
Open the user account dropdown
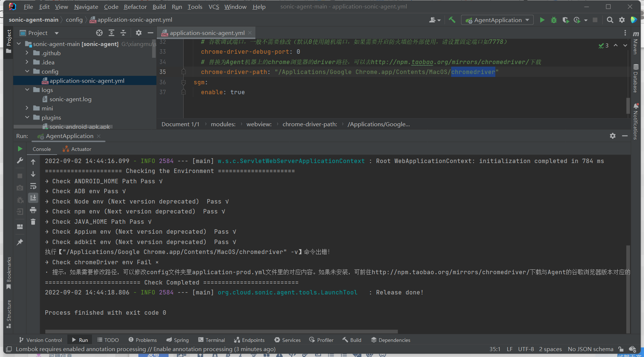click(x=435, y=20)
